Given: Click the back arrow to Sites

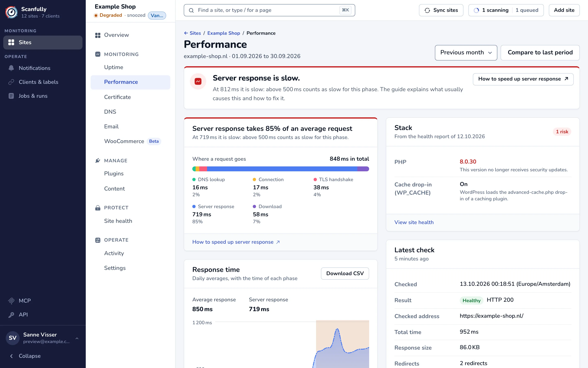Looking at the screenshot, I should pyautogui.click(x=186, y=33).
